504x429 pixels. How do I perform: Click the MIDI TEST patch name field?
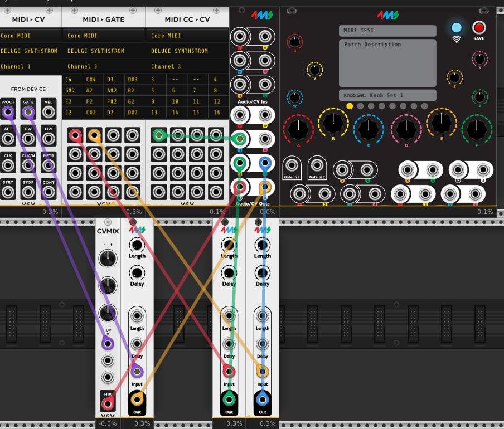387,31
